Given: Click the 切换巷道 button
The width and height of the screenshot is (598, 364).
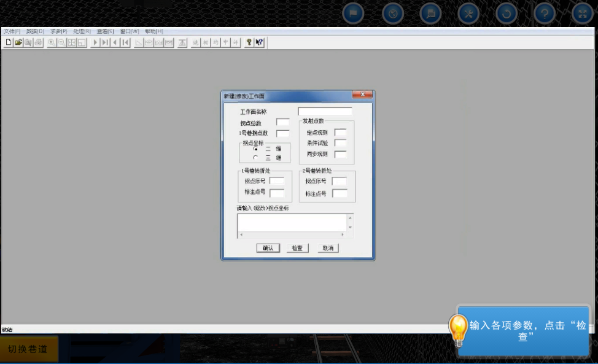Looking at the screenshot, I should (x=28, y=349).
